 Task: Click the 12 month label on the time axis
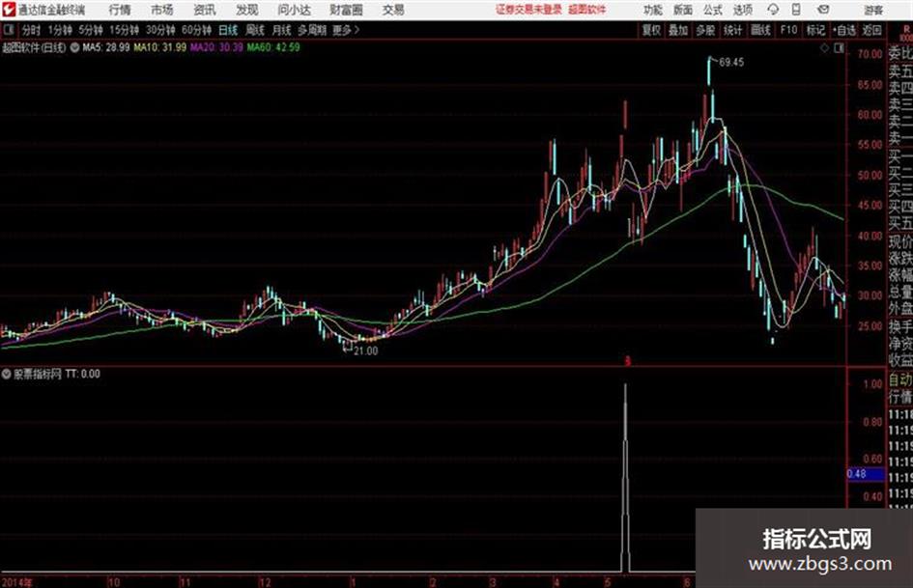(x=265, y=582)
